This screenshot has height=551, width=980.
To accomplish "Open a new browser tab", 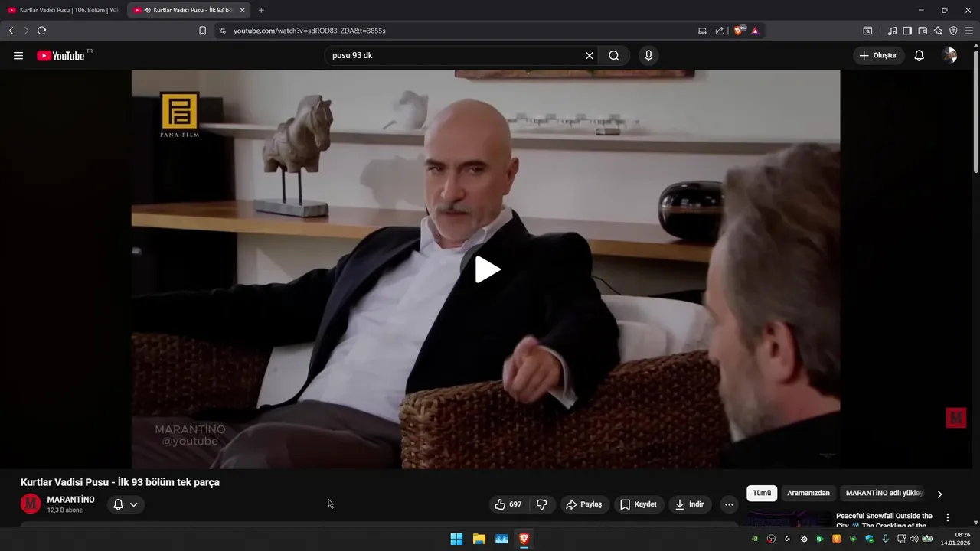I will pyautogui.click(x=261, y=10).
